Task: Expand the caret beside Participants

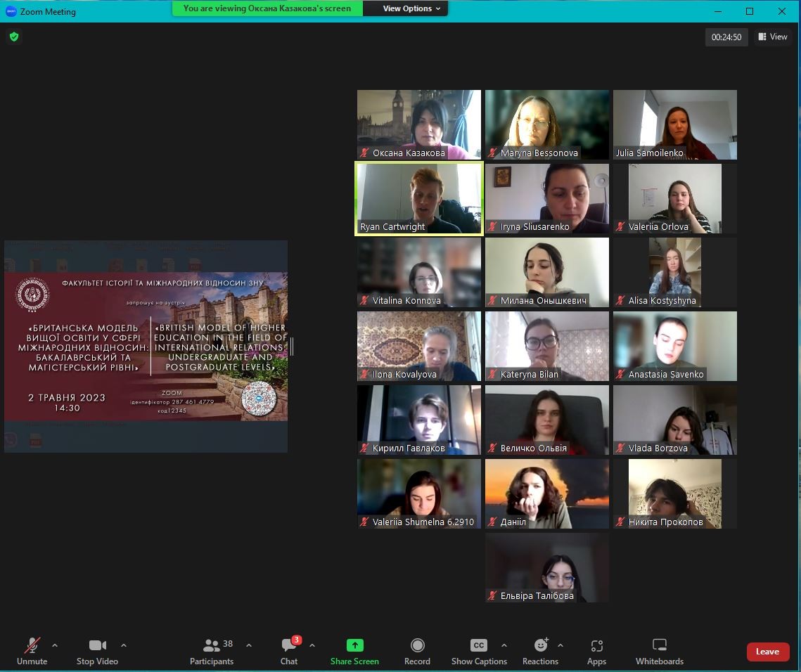Action: [x=248, y=645]
